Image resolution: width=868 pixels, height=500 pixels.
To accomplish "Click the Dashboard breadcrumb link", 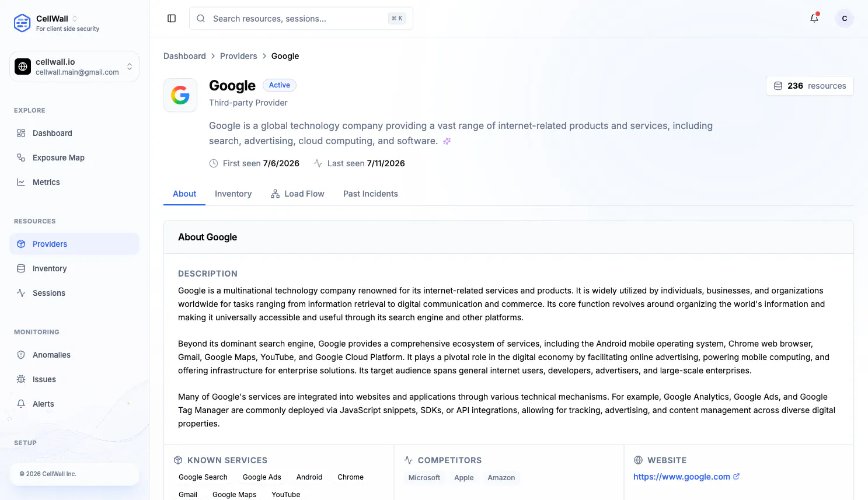I will [184, 56].
